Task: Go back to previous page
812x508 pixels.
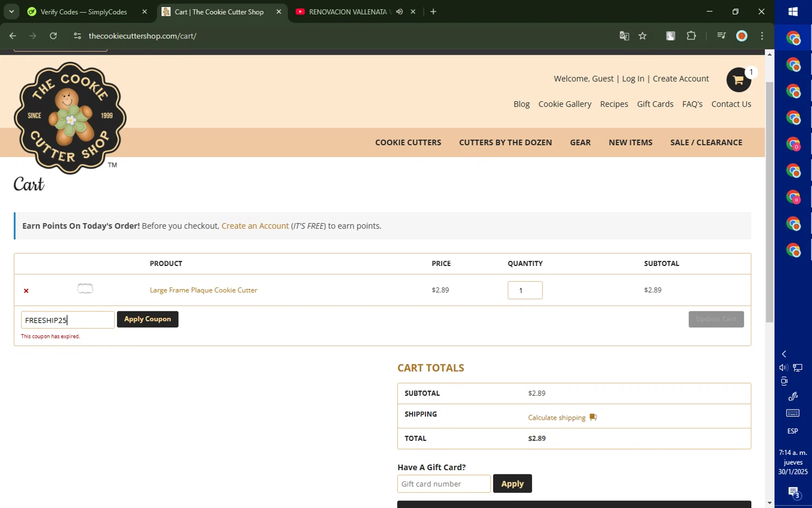Action: pyautogui.click(x=12, y=36)
